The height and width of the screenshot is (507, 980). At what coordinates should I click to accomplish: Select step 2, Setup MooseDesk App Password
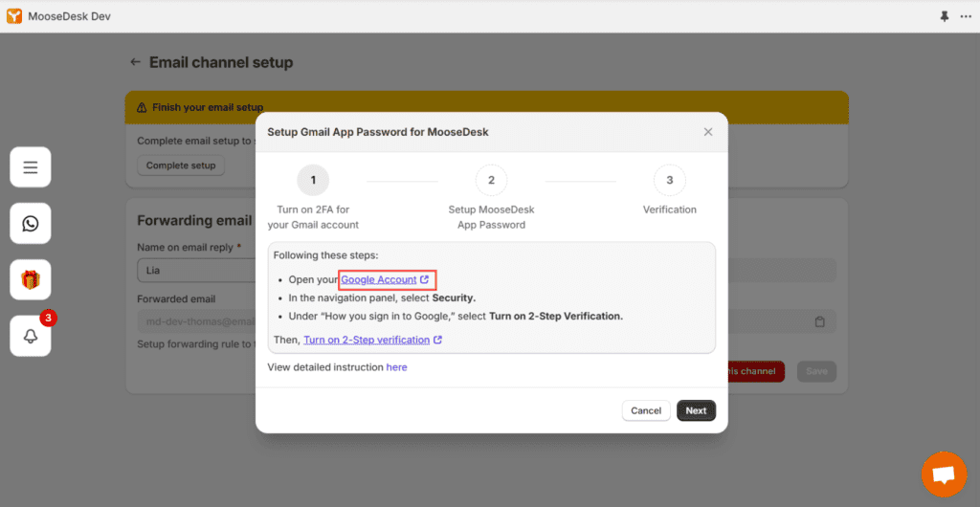491,181
